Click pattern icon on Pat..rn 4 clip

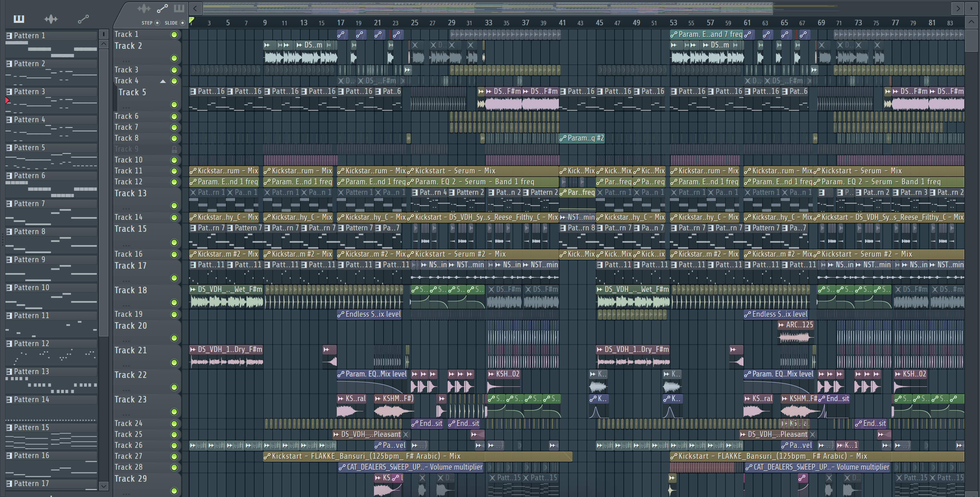(415, 192)
